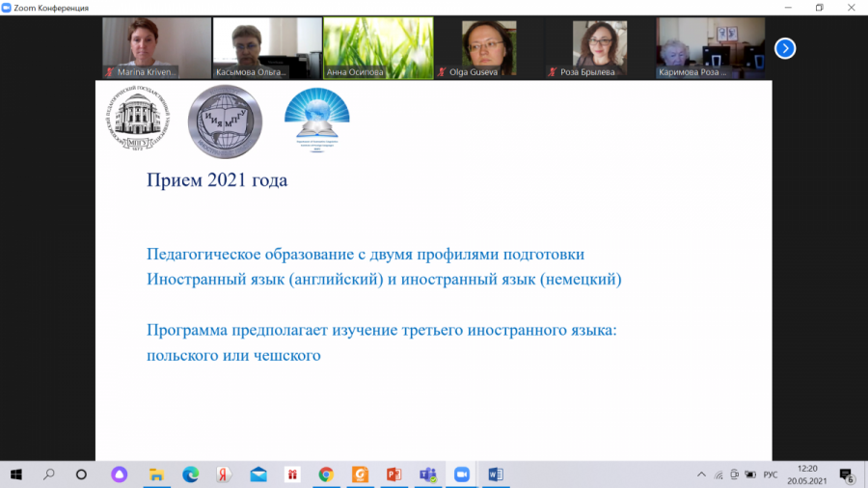Open the Windows Start menu

tap(16, 474)
